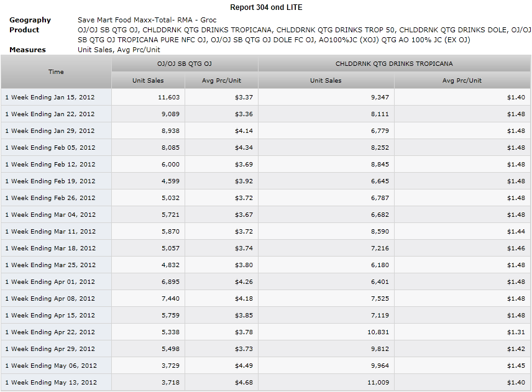Click Tropicana unit sales value 11,009

378,383
